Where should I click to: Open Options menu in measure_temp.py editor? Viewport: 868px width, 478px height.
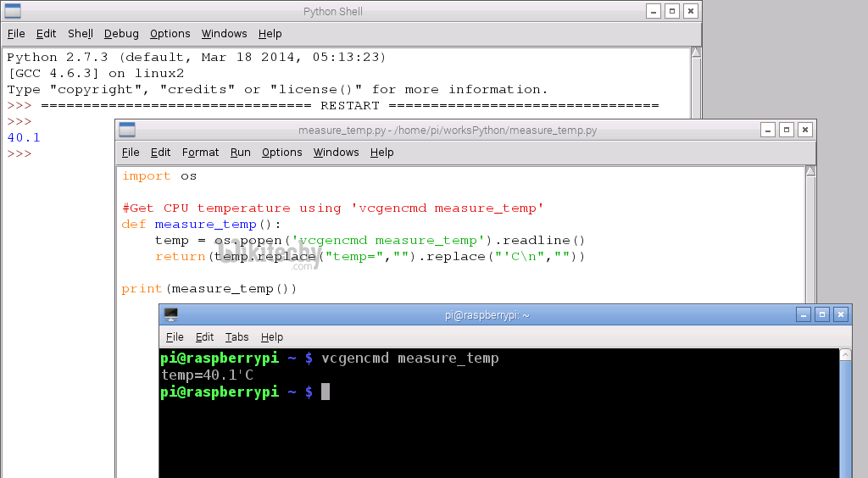(x=281, y=153)
